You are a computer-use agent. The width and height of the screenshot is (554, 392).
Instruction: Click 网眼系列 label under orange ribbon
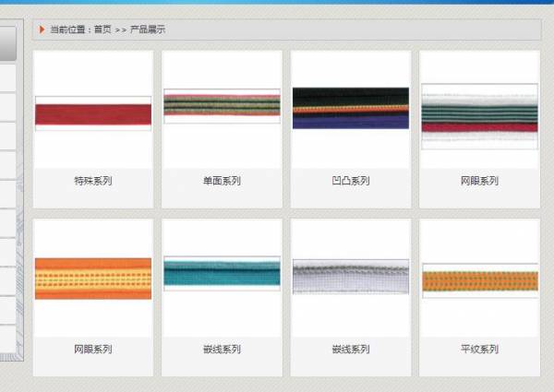(92, 350)
